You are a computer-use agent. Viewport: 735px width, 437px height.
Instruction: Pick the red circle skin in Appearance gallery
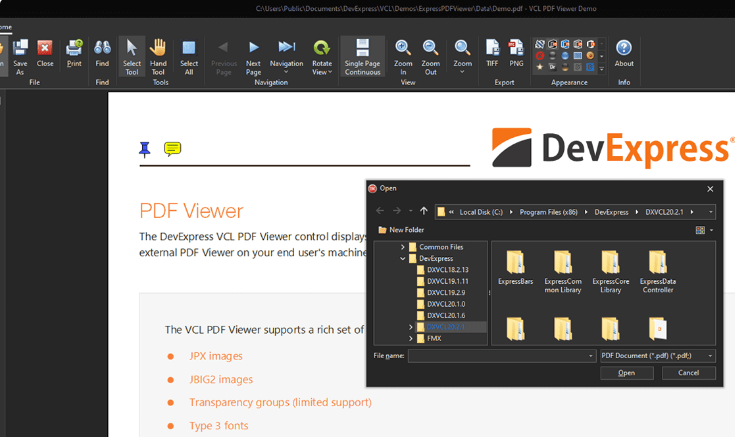[540, 56]
